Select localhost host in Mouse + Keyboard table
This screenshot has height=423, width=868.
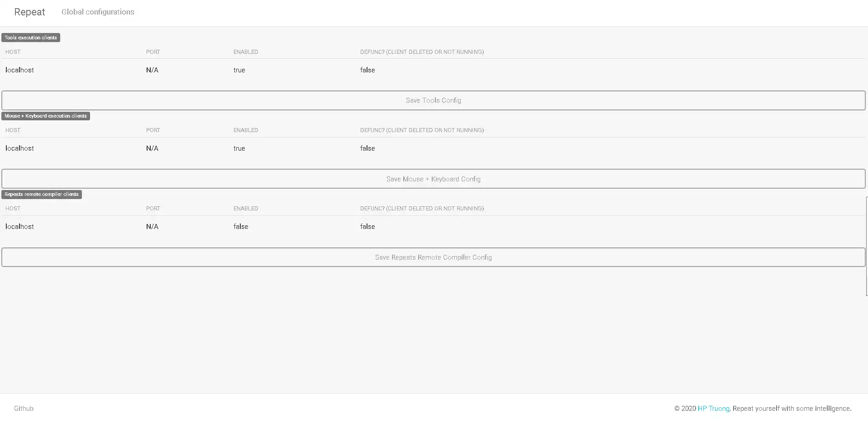19,148
